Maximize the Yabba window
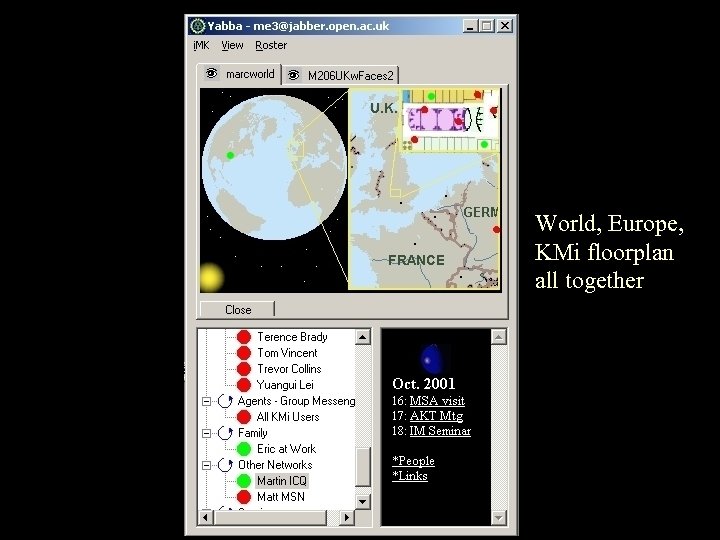 486,26
